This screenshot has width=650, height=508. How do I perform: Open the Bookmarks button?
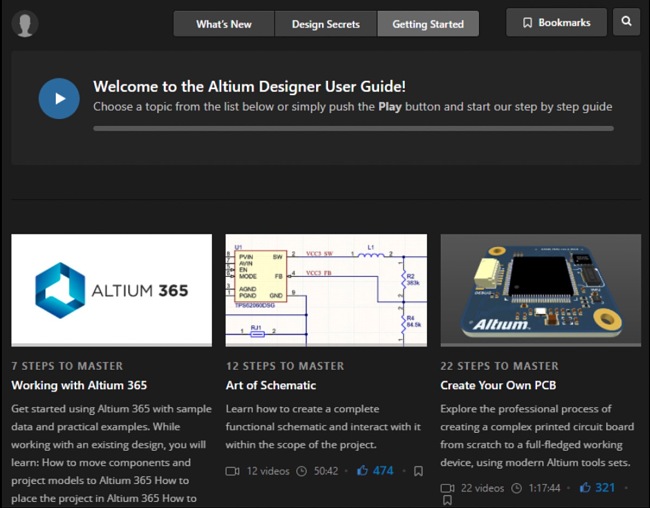[556, 22]
